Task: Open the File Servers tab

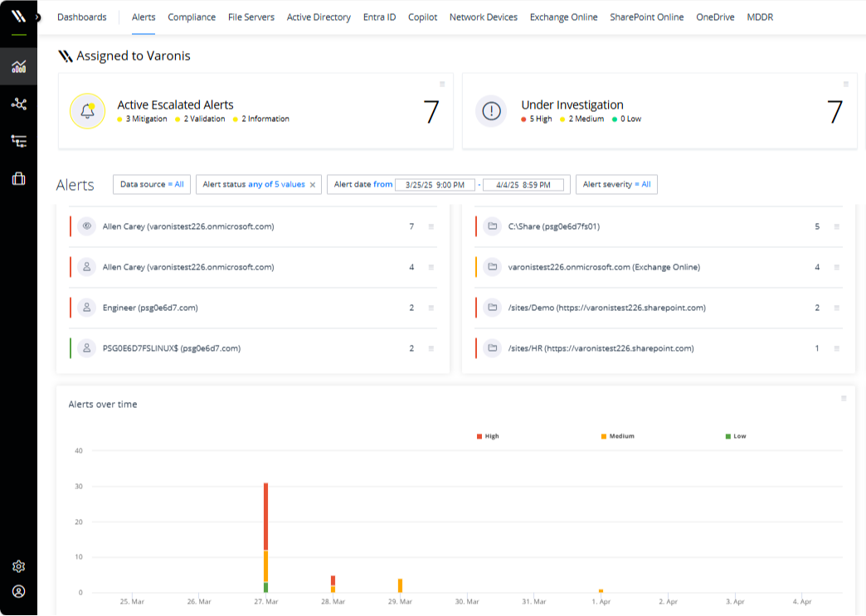Action: [251, 17]
